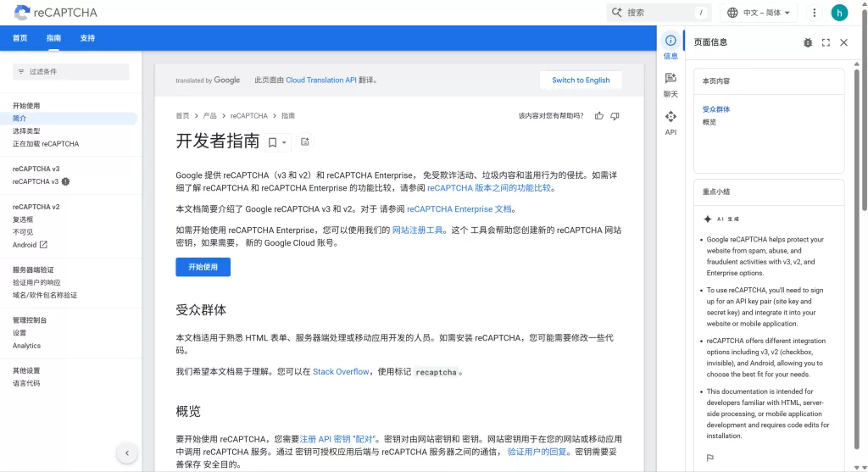This screenshot has width=868, height=472.
Task: Switch to the 支持 tab
Action: click(87, 38)
